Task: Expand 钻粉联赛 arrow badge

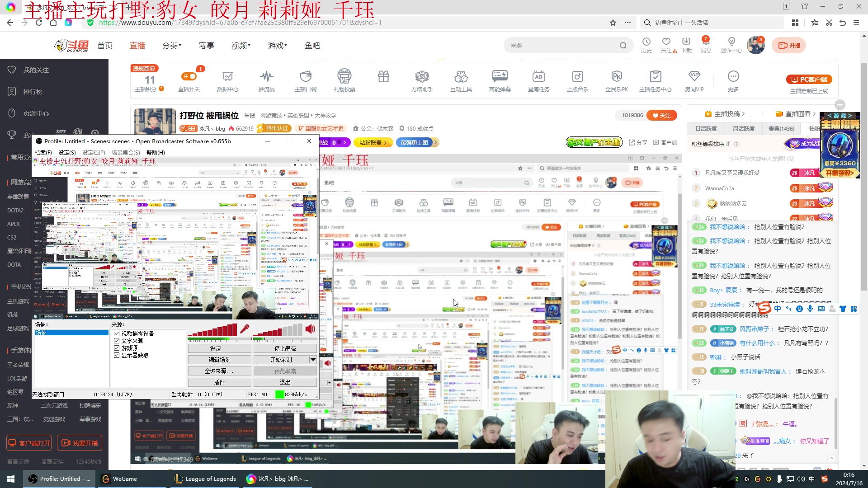Action: click(x=373, y=142)
